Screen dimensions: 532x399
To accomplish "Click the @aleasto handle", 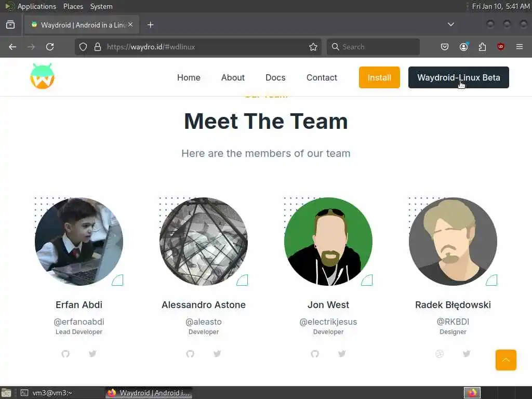I will tap(204, 322).
